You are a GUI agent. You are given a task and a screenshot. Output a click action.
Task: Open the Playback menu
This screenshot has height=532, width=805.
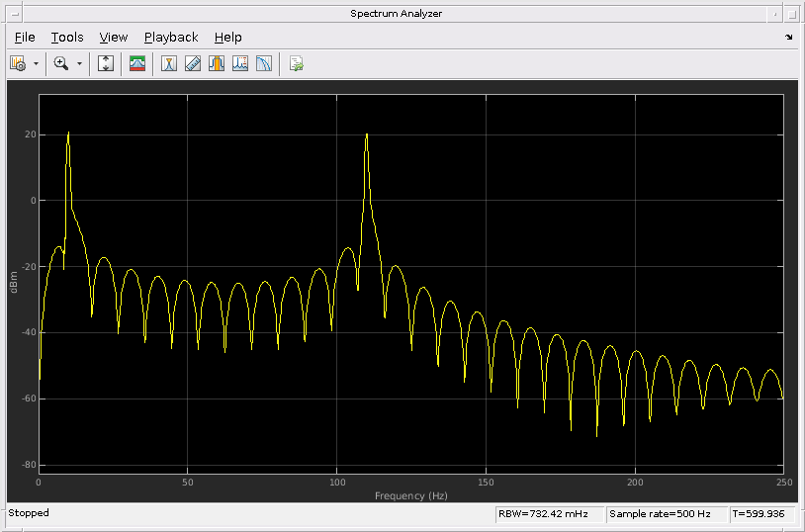[x=171, y=37]
